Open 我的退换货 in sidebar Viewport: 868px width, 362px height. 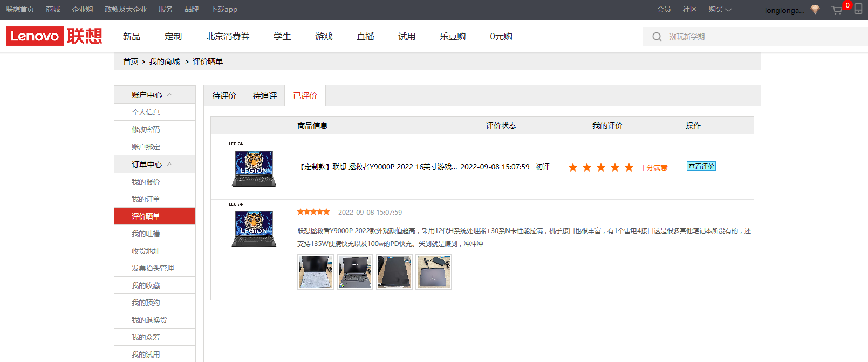coord(155,320)
